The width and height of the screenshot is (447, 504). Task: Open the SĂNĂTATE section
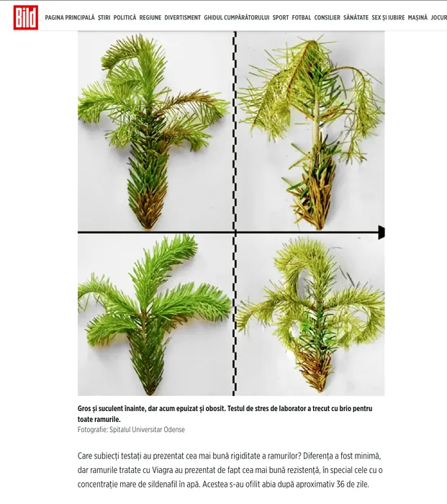click(x=356, y=18)
